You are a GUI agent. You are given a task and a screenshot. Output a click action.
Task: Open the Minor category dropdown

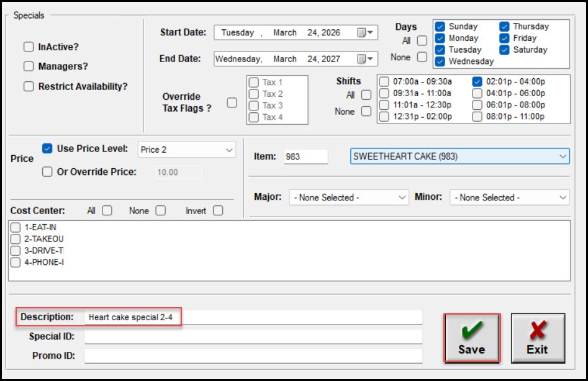click(x=563, y=197)
